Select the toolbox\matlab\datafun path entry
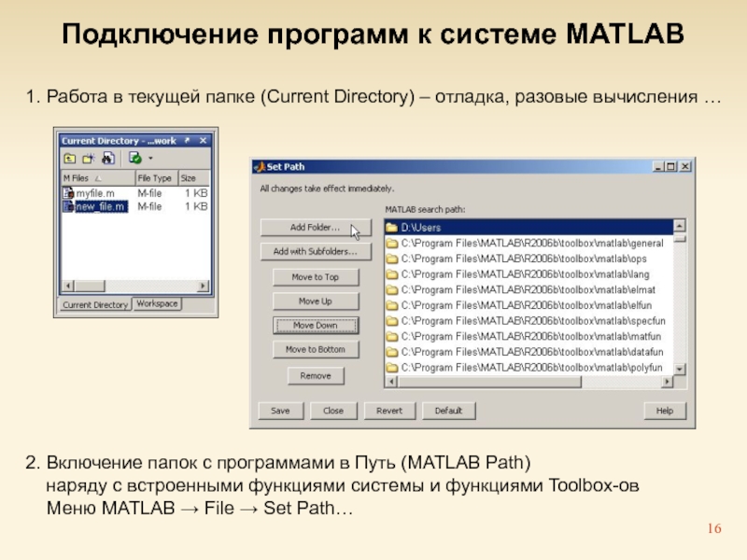 529,352
